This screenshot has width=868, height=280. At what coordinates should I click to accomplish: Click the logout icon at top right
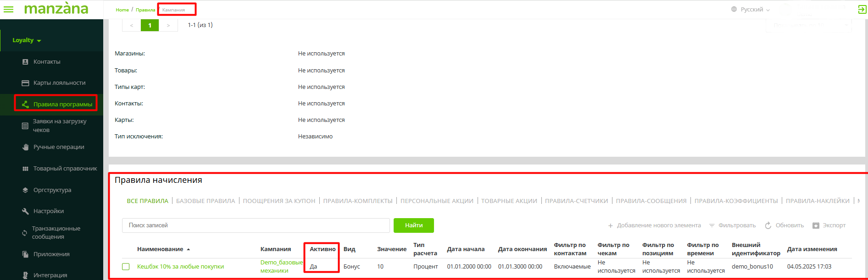pyautogui.click(x=862, y=9)
